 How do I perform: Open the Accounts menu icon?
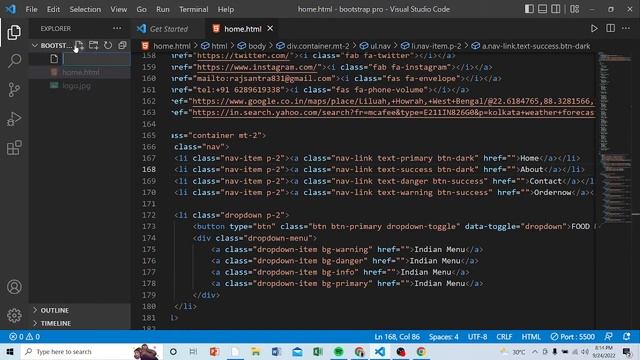(14, 287)
